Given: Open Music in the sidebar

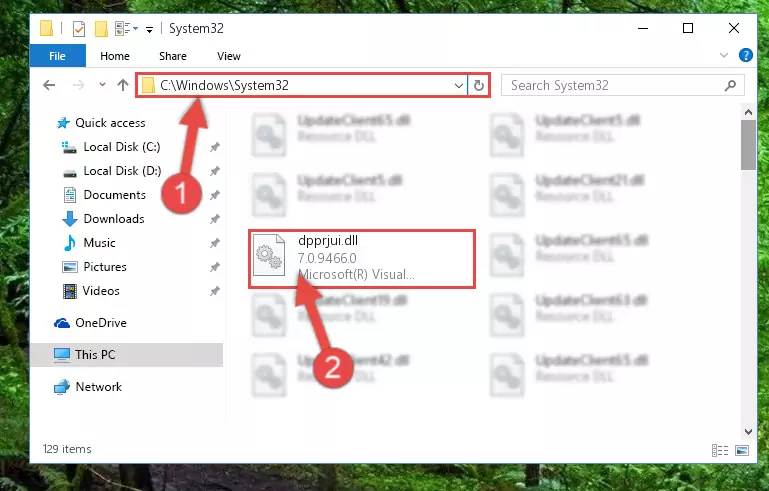Looking at the screenshot, I should tap(99, 243).
